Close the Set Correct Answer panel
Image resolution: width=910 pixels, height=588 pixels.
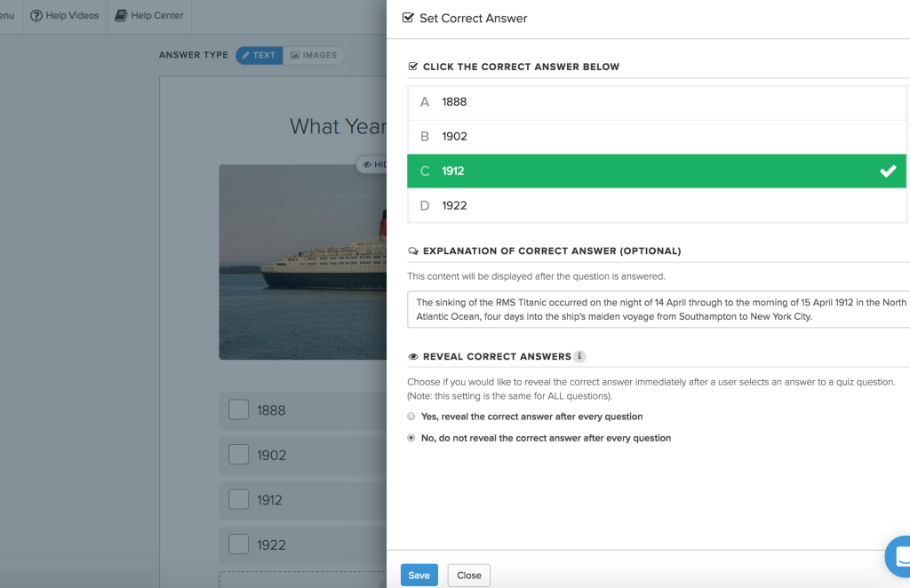[x=469, y=576]
